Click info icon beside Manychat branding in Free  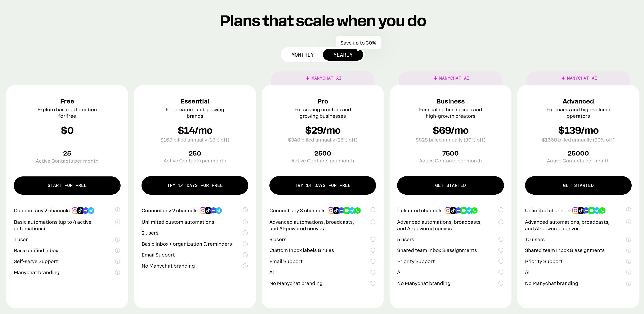coord(117,272)
